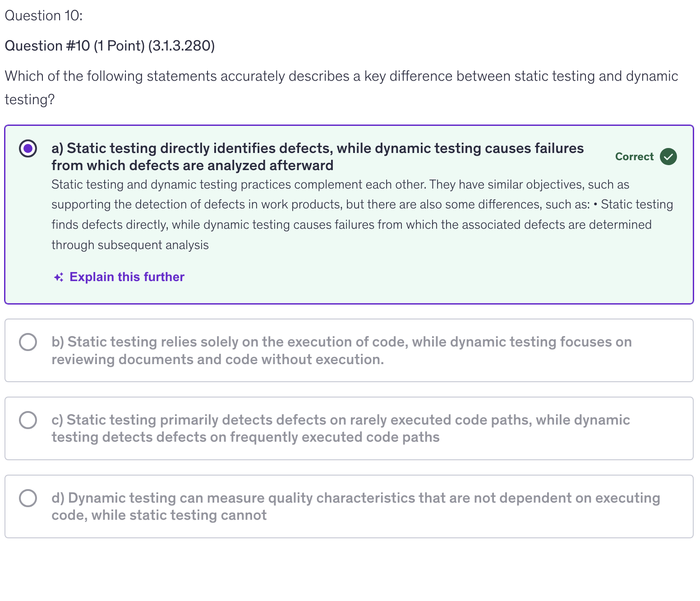Viewport: 700px width, 601px height.
Task: Click the sparkle icon beside Explain this further
Action: pyautogui.click(x=59, y=277)
